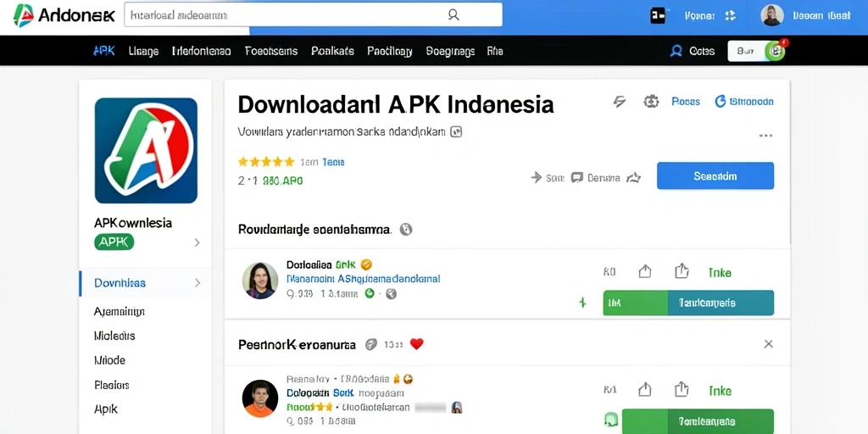
Task: Click the red heart icon
Action: coord(416,344)
